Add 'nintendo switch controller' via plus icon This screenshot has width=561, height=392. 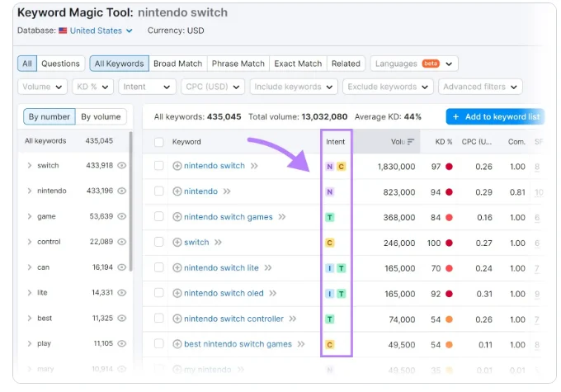177,319
